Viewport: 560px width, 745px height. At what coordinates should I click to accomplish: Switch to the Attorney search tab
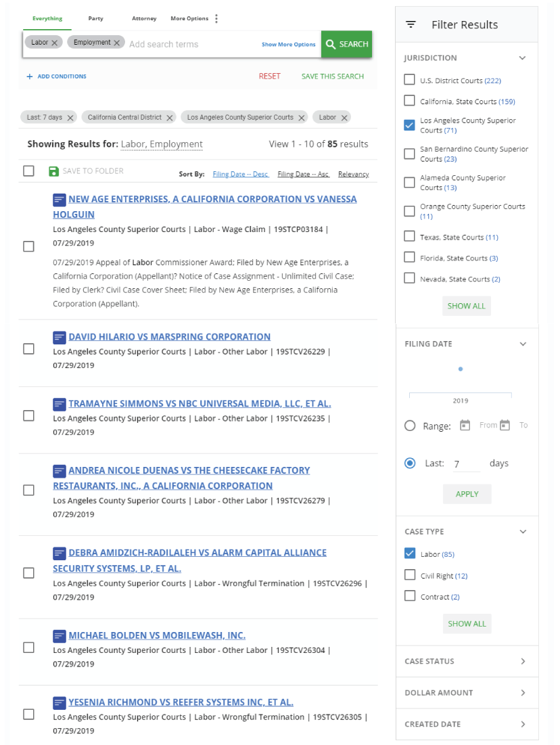coord(144,19)
